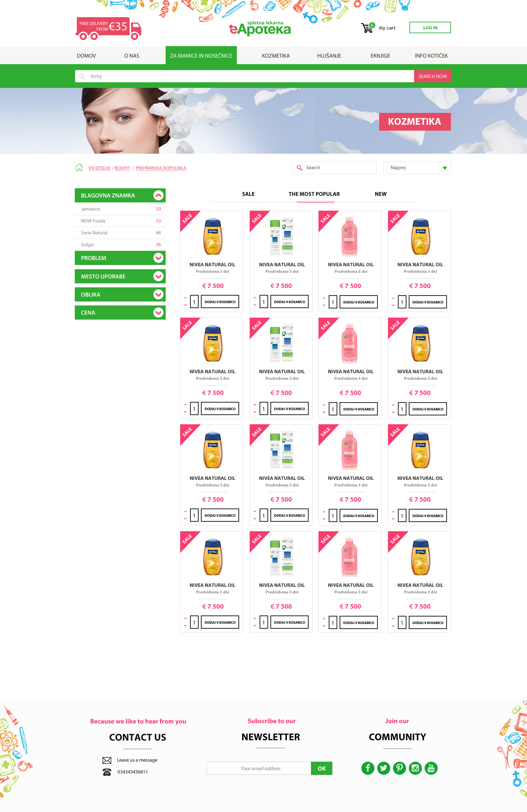527x812 pixels.
Task: Open the shopping cart icon
Action: [x=367, y=28]
